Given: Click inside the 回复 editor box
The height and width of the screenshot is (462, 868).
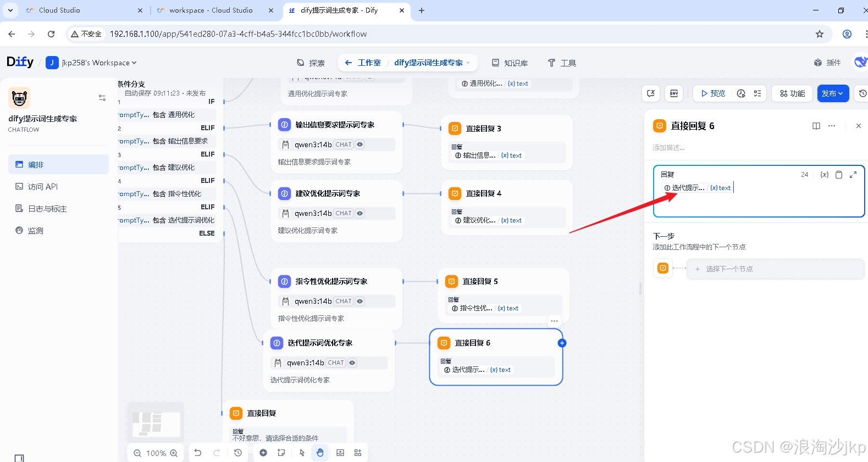Looking at the screenshot, I should click(759, 191).
